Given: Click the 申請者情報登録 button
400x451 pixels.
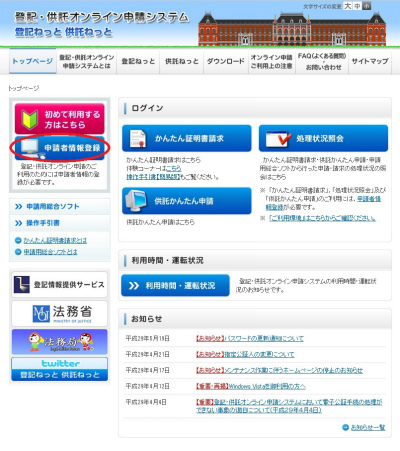Looking at the screenshot, I should click(60, 148).
